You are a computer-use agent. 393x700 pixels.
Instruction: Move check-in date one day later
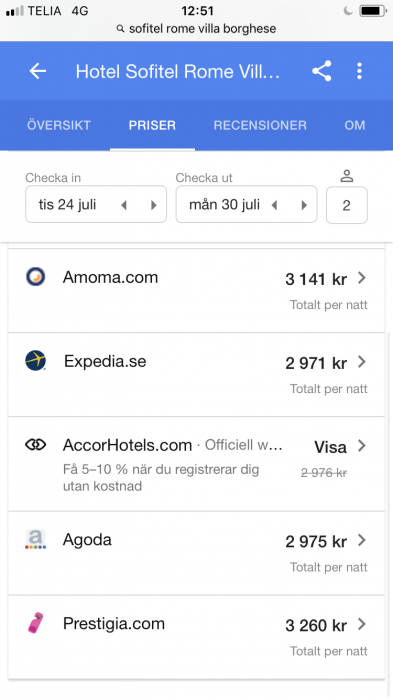click(x=154, y=205)
